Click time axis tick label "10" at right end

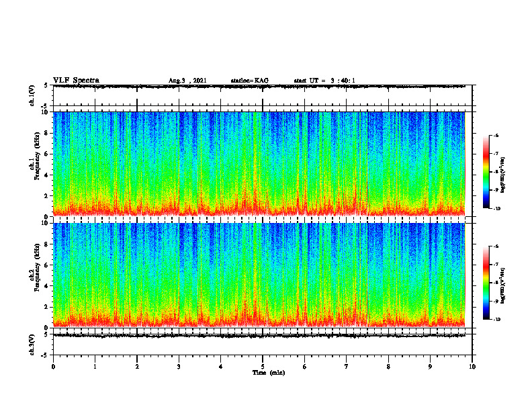pyautogui.click(x=472, y=367)
